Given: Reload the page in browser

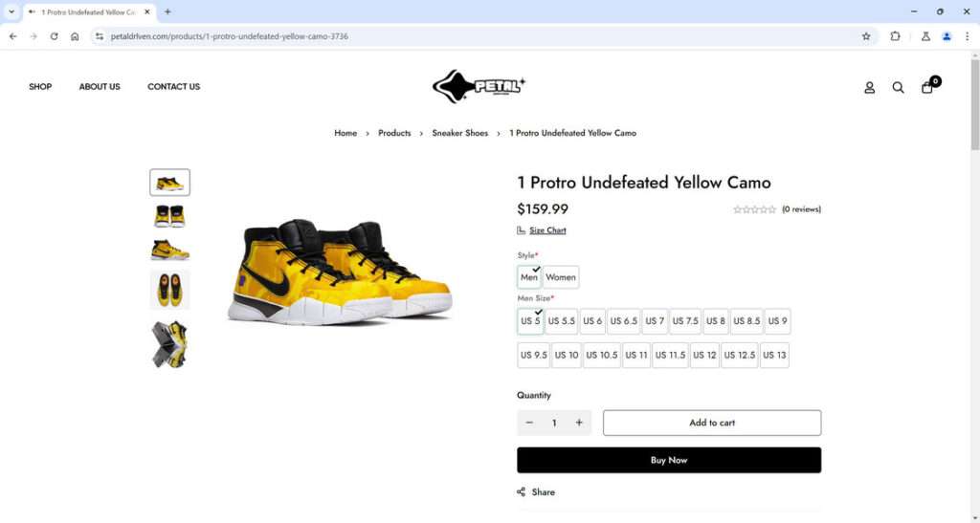Looking at the screenshot, I should (x=55, y=37).
